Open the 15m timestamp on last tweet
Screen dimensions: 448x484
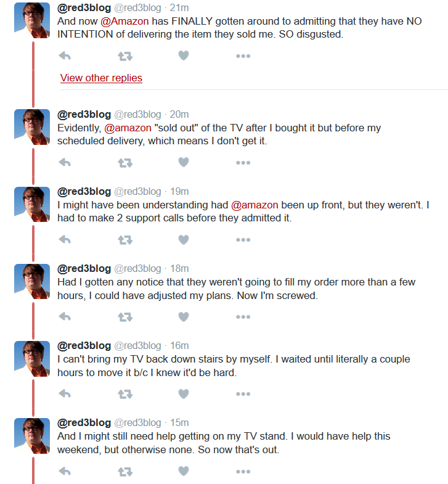coord(179,422)
